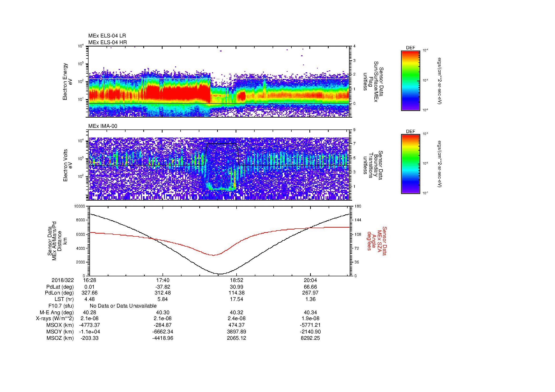Click the X-rays value '2.4e-08'
Image resolution: width=555 pixels, height=392 pixels.
(237, 318)
